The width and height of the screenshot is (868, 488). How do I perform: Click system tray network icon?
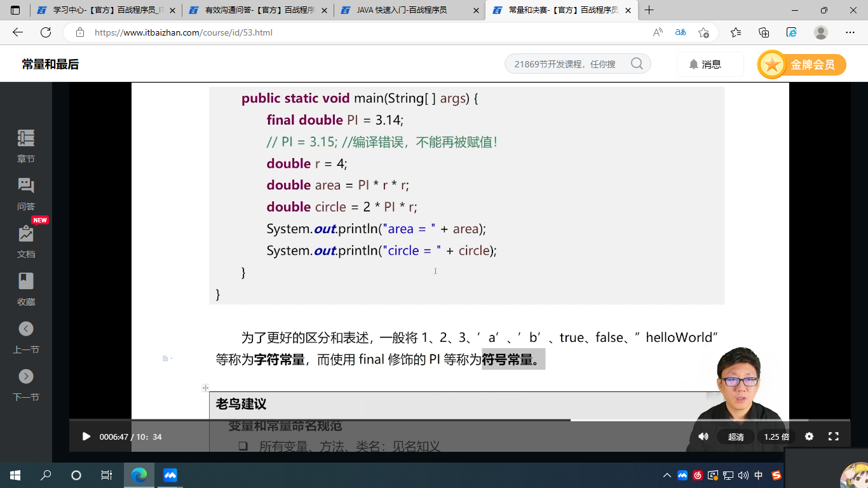pos(728,475)
